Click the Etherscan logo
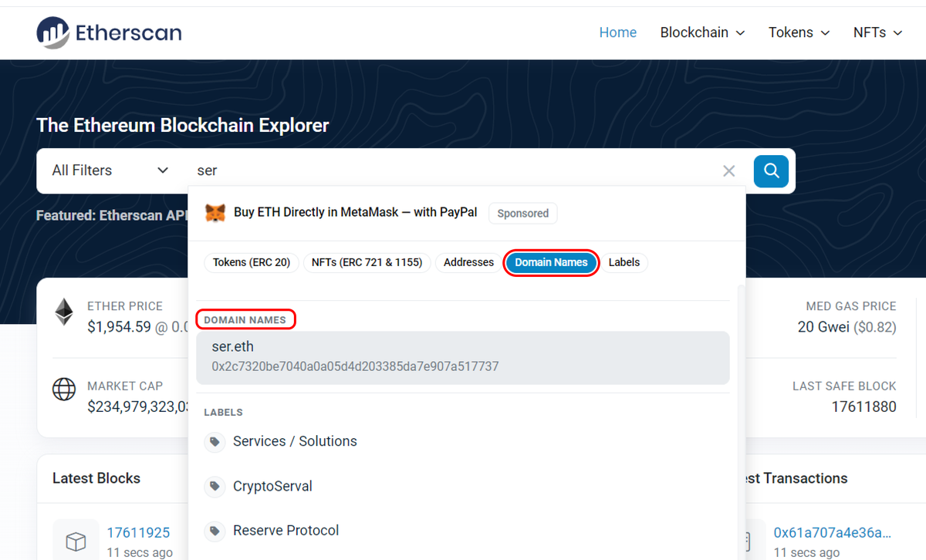Image resolution: width=926 pixels, height=560 pixels. click(x=108, y=32)
